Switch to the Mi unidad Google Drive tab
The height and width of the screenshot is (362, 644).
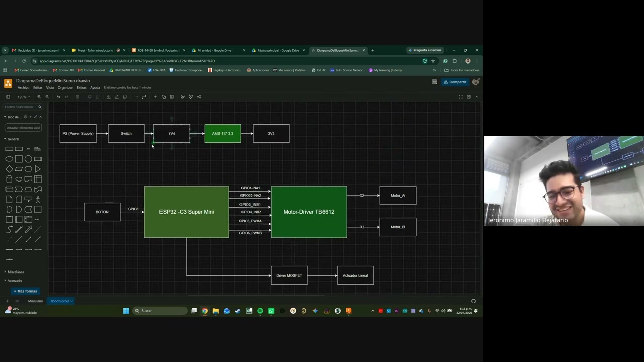point(219,50)
